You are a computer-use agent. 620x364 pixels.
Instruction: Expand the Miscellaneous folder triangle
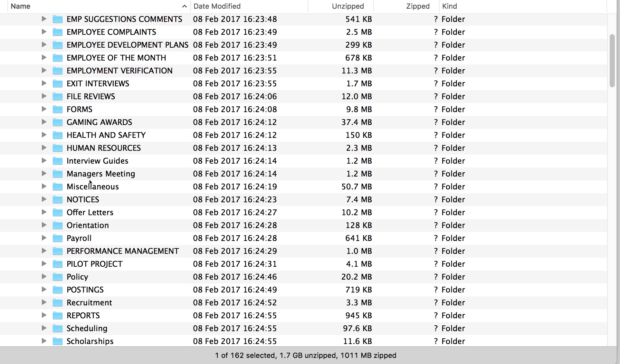point(44,187)
